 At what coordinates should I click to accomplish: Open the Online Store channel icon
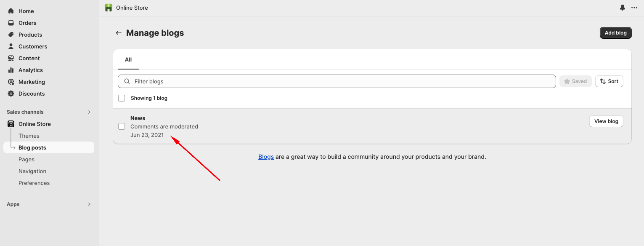click(x=11, y=124)
